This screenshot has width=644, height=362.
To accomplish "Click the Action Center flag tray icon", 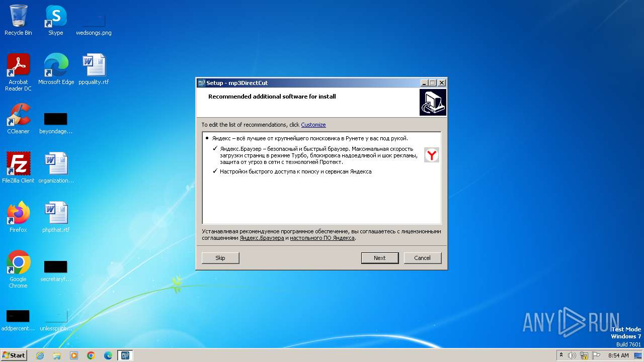I will (596, 355).
